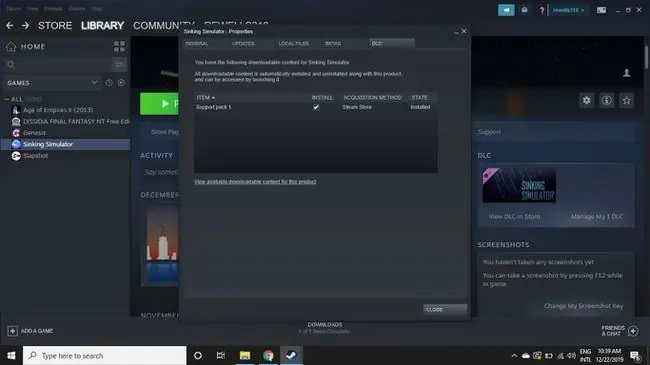Screen dimensions: 650x365
Task: Open Chrome from the taskbar
Action: [x=268, y=355]
